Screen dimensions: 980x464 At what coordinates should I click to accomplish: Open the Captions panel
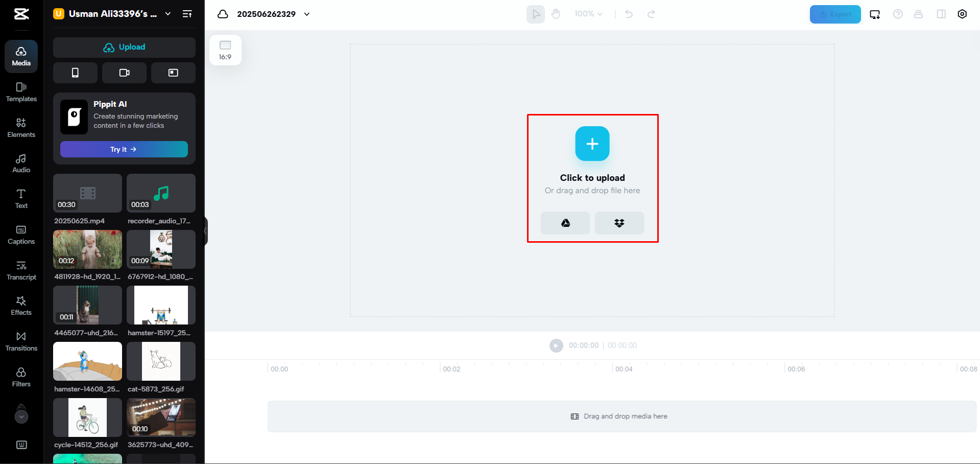pos(21,234)
